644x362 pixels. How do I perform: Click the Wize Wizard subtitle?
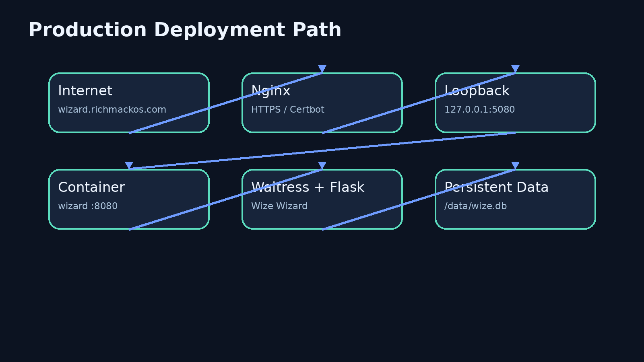[x=279, y=206]
